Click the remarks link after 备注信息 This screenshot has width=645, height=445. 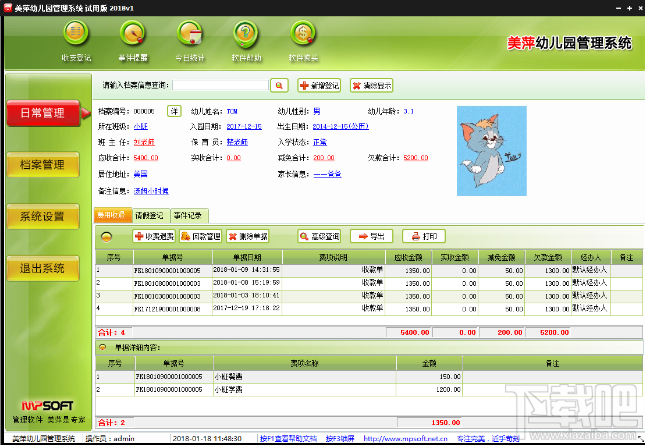[x=151, y=191]
